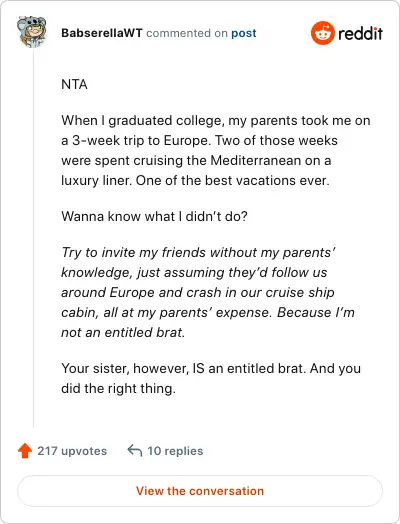400x524 pixels.
Task: Click the vertical thread line below avatar
Action: 33,238
